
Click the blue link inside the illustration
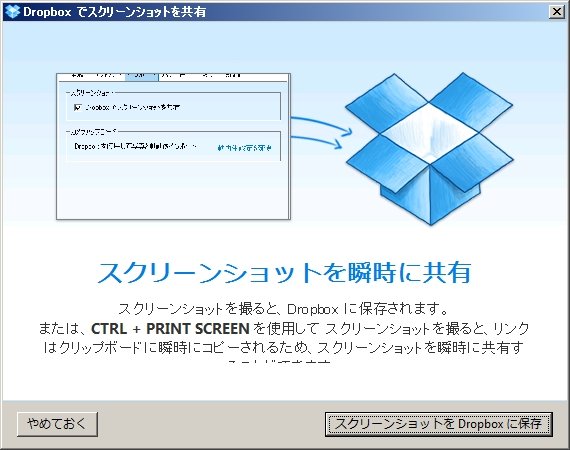(244, 148)
